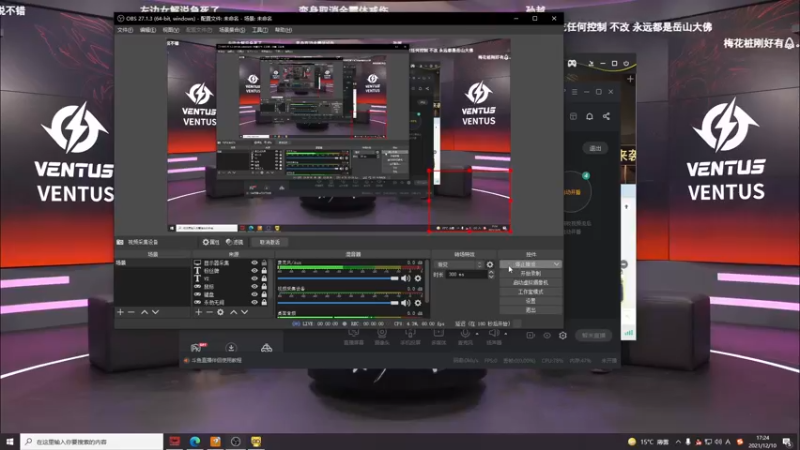Image resolution: width=800 pixels, height=450 pixels.
Task: Click the share icon in the Douyu window
Action: pyautogui.click(x=606, y=116)
